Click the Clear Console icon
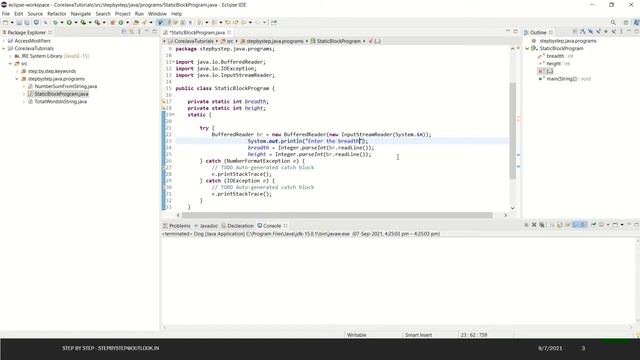This screenshot has width=640, height=360. coord(553,225)
